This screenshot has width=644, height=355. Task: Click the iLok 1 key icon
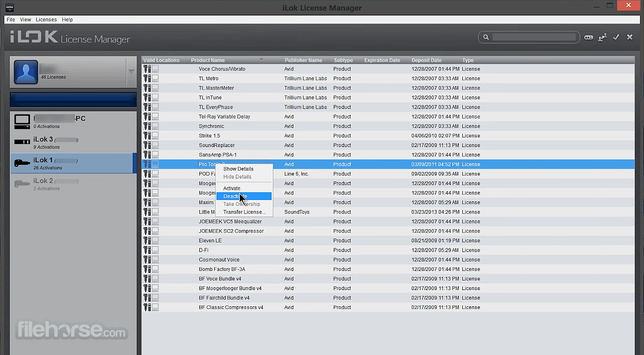point(22,163)
